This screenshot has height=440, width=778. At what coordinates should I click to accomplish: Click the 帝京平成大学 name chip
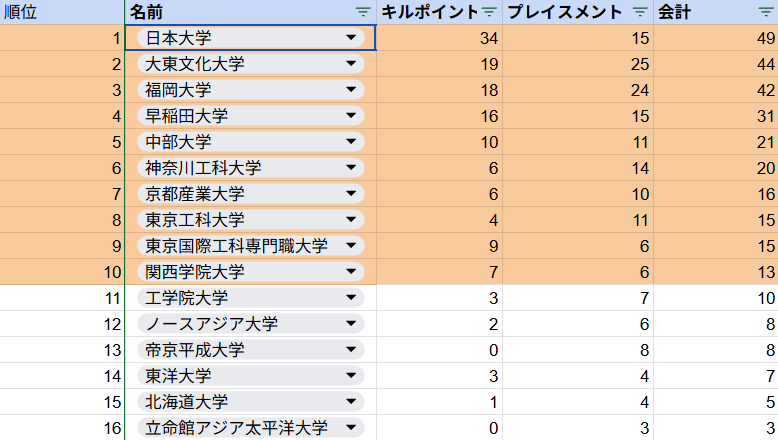click(x=251, y=350)
